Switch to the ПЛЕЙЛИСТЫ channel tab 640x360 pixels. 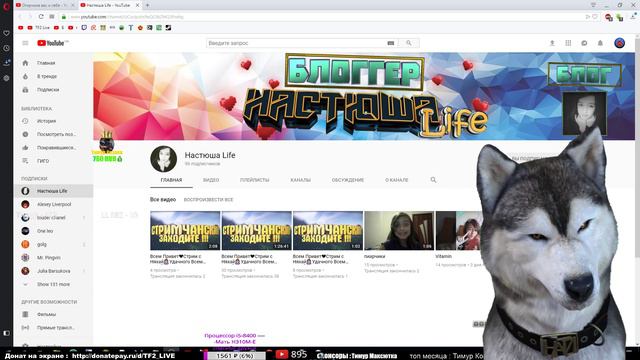254,180
